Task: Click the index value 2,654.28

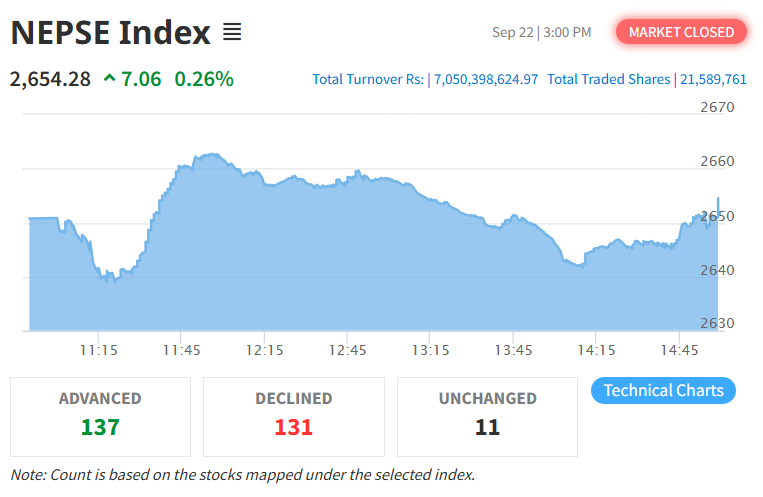Action: pyautogui.click(x=50, y=79)
